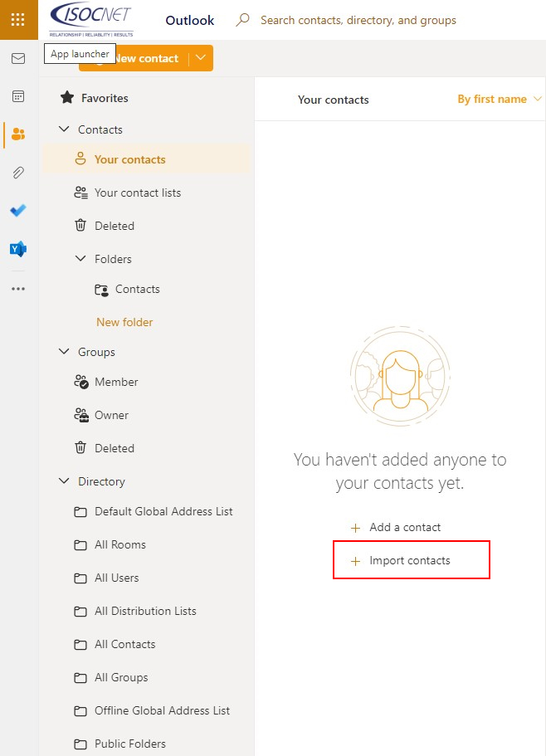This screenshot has width=546, height=756.
Task: Switch to Calendar in the left rail
Action: tap(18, 96)
